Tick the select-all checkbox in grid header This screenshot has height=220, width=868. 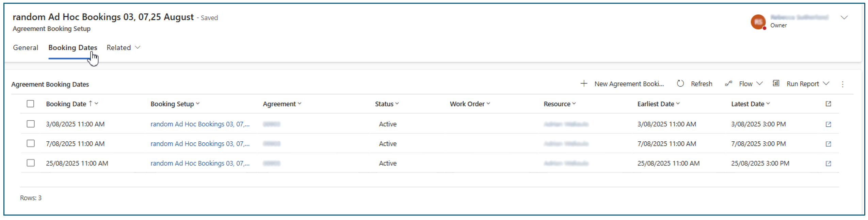(31, 104)
